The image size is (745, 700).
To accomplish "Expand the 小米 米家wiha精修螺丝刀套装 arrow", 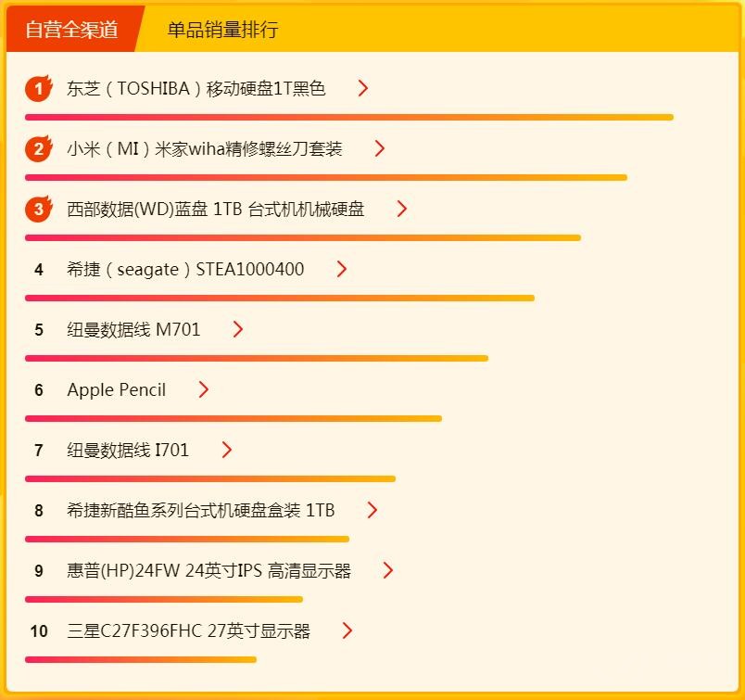I will [379, 148].
